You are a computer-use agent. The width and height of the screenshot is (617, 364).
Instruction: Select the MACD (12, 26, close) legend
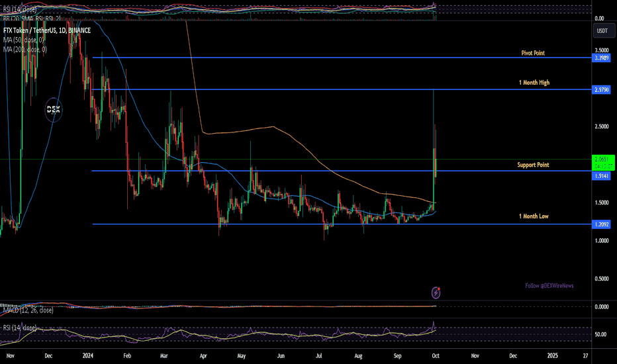point(28,310)
